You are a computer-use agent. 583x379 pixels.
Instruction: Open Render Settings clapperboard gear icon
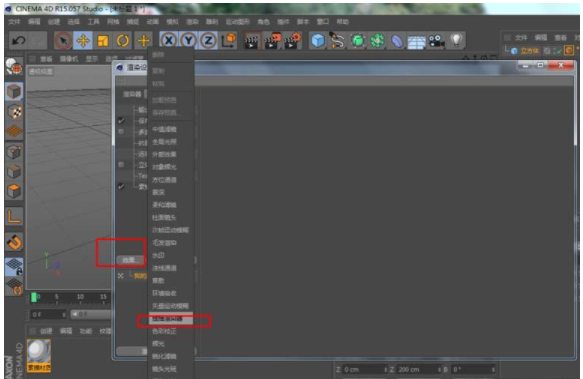click(293, 41)
